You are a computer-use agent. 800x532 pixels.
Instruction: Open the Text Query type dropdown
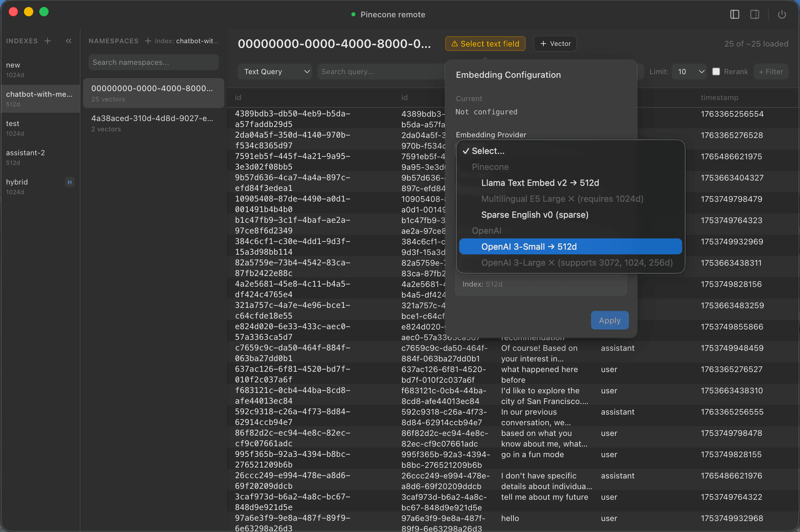click(274, 71)
